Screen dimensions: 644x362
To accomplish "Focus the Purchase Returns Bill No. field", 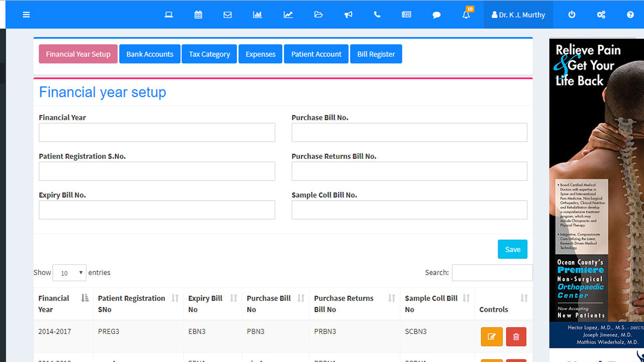I will [x=410, y=171].
